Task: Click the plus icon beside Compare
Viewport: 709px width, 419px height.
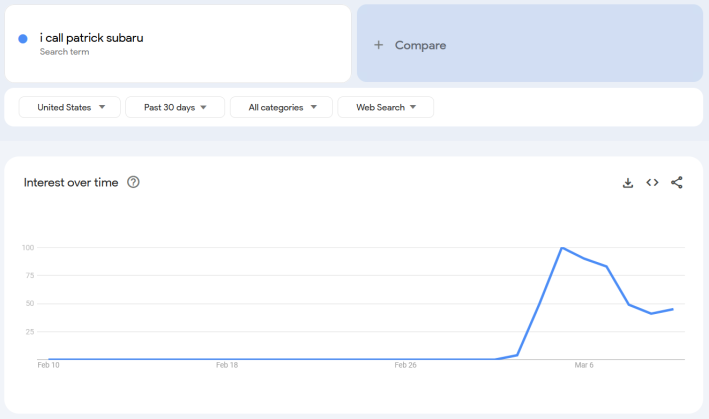Action: [378, 45]
